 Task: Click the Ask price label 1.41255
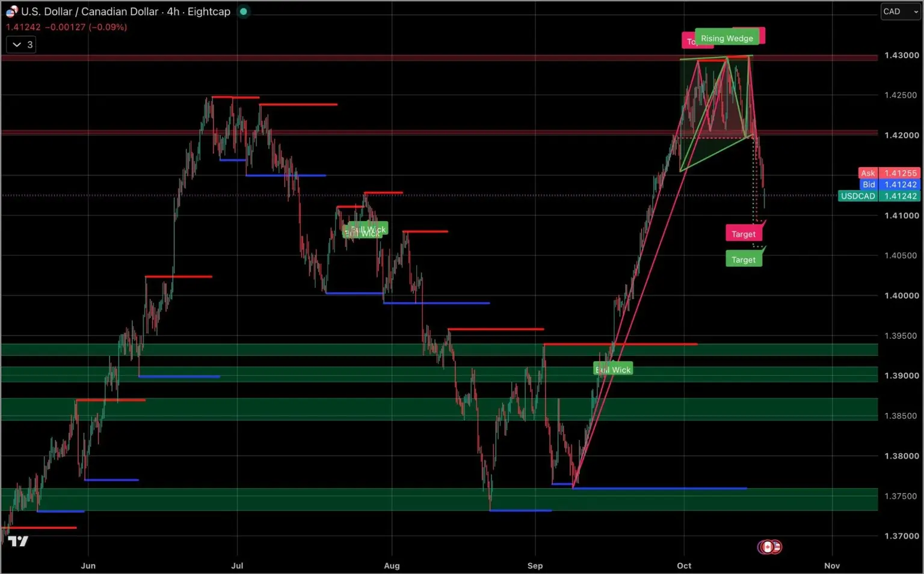coord(889,173)
